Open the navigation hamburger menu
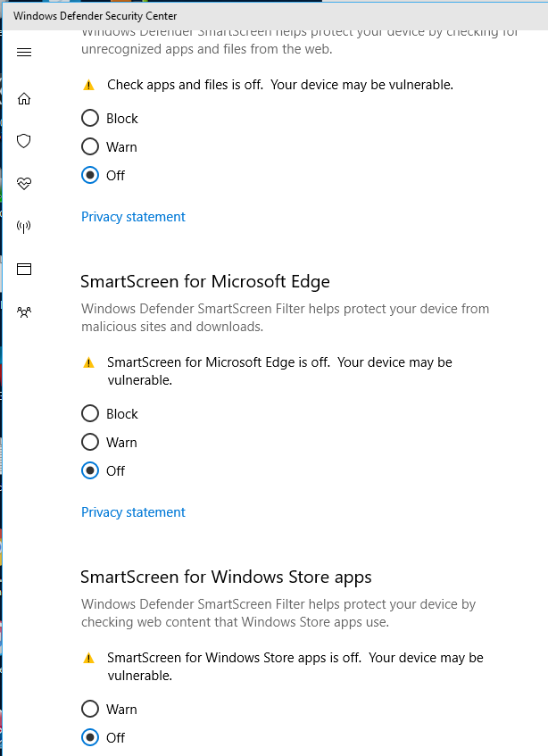Image resolution: width=548 pixels, height=756 pixels. [24, 52]
